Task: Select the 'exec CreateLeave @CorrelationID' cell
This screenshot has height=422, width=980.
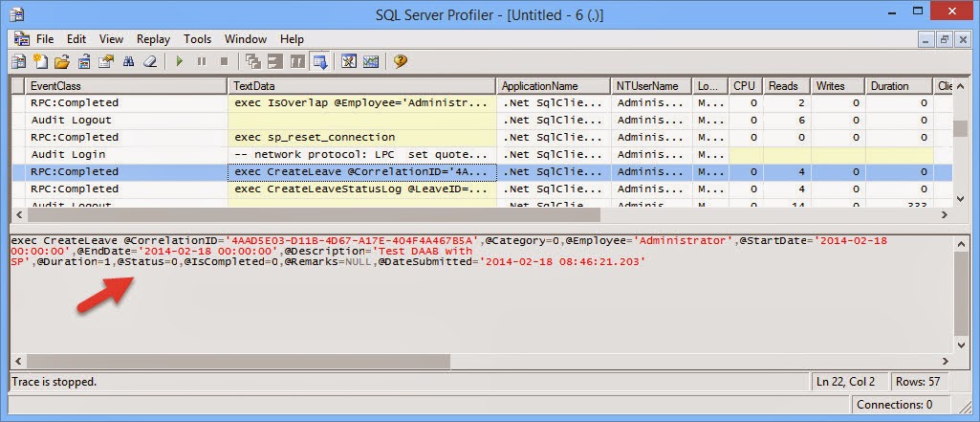Action: (x=362, y=172)
